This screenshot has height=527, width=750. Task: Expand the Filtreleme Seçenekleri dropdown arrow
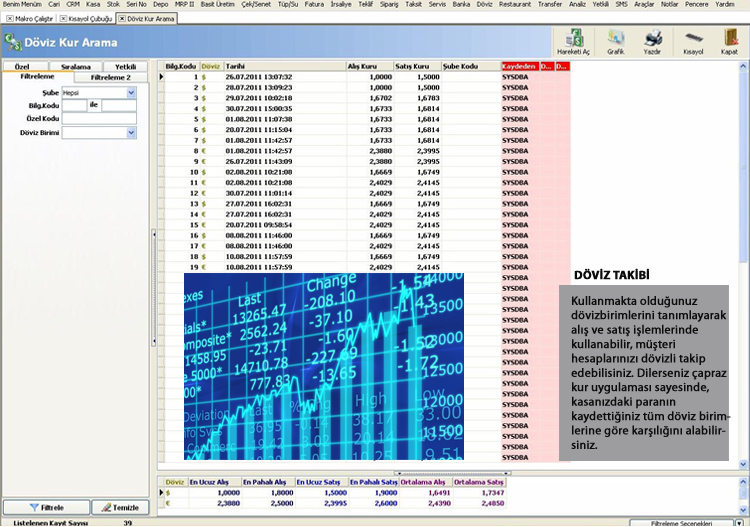tap(743, 522)
